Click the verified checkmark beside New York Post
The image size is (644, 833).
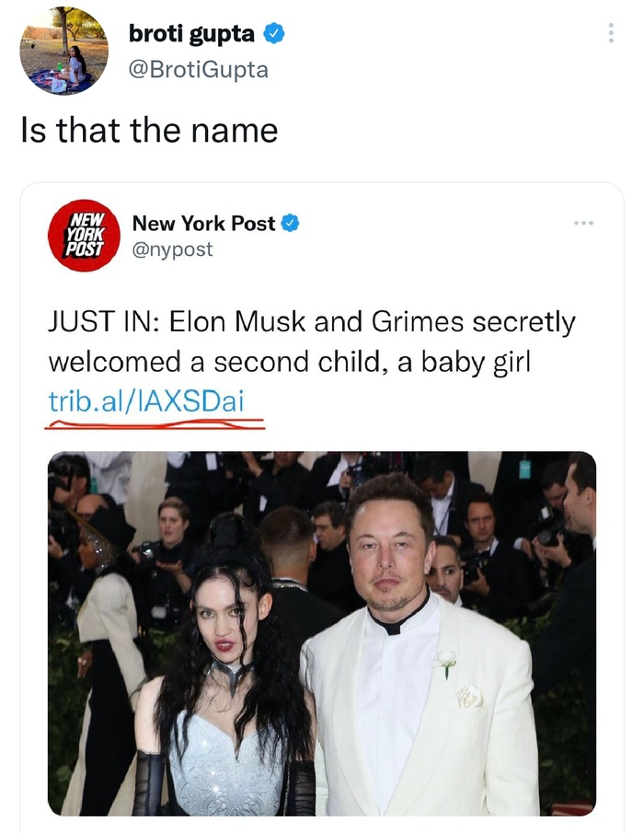[292, 223]
